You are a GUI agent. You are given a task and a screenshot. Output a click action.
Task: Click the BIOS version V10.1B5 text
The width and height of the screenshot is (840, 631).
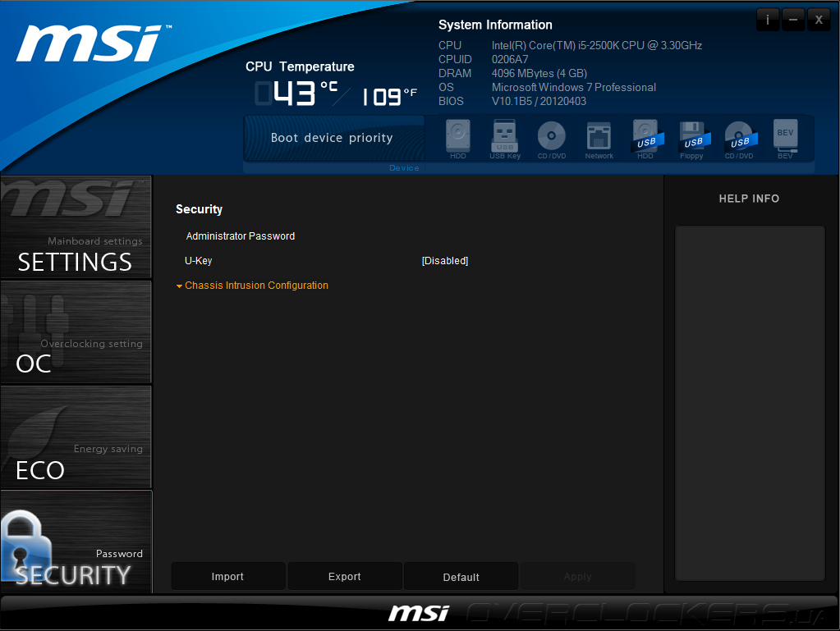(539, 101)
